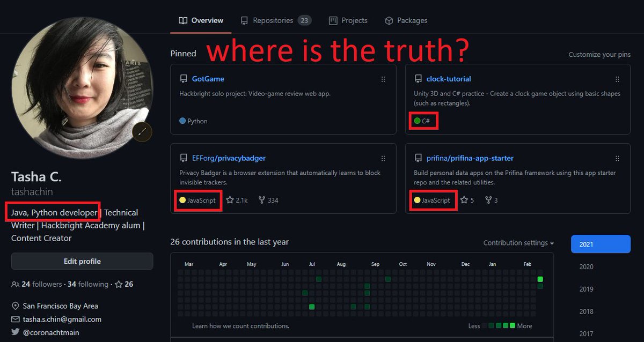Click the Projects board icon
The width and height of the screenshot is (644, 342).
333,20
